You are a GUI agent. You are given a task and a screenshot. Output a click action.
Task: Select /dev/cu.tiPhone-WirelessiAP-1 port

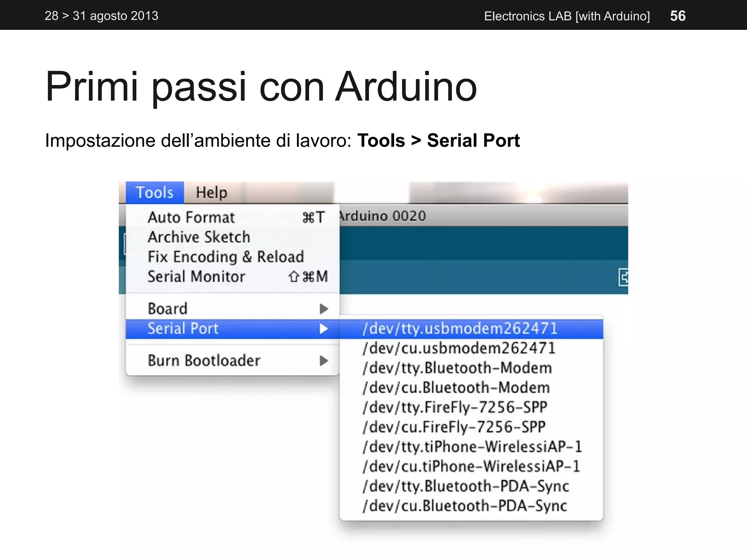(471, 466)
